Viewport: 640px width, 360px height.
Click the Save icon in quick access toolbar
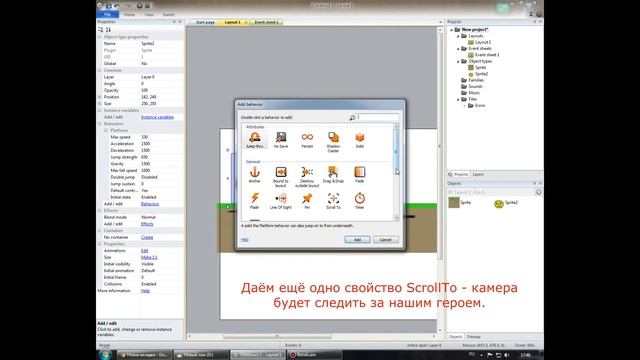[109, 6]
